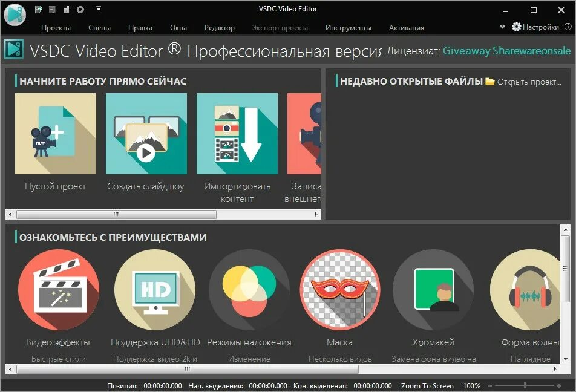Click the Открыть проект... link
The width and height of the screenshot is (576, 392).
tap(529, 82)
